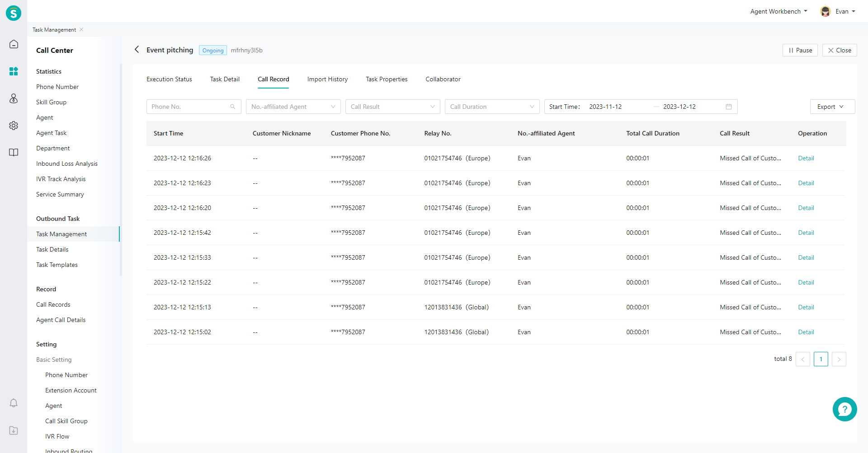Open the download inbox icon
The height and width of the screenshot is (453, 868).
[14, 430]
